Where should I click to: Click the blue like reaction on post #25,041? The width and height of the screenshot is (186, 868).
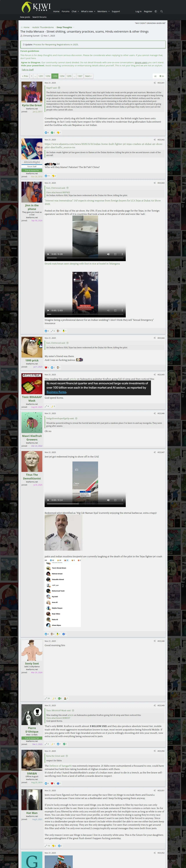pos(46,133)
